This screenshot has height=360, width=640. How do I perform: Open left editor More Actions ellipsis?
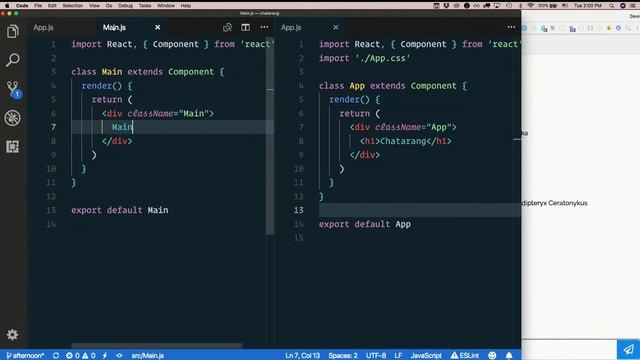click(264, 27)
